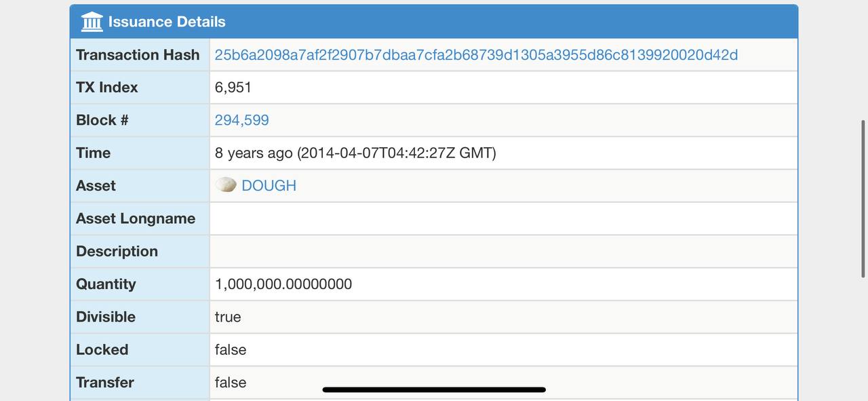Click the bank building icon in header
Screen dimensions: 868x401
pyautogui.click(x=92, y=22)
